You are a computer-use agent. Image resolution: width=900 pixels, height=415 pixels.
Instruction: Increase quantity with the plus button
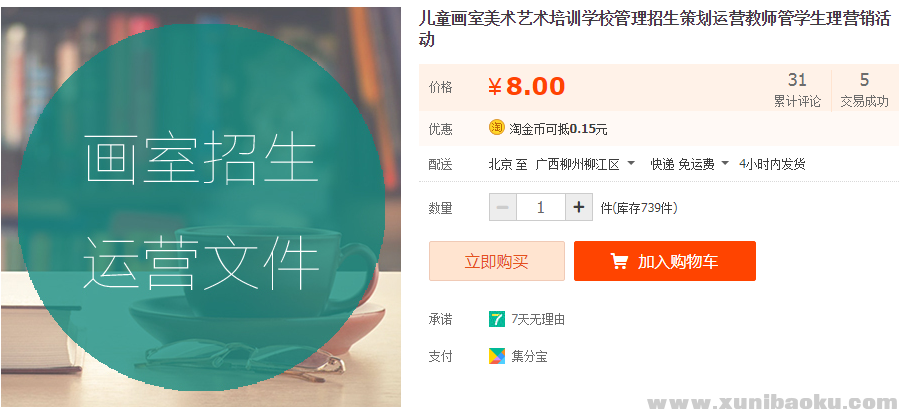pos(579,208)
